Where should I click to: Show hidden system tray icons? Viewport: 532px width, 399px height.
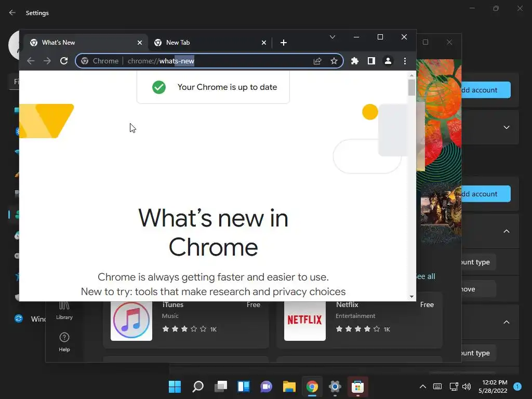click(x=423, y=387)
